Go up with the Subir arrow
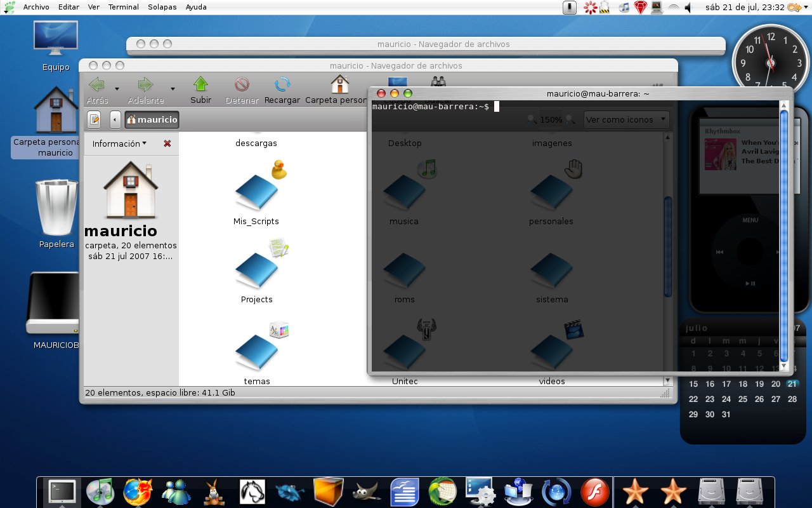This screenshot has width=812, height=508. click(x=201, y=84)
